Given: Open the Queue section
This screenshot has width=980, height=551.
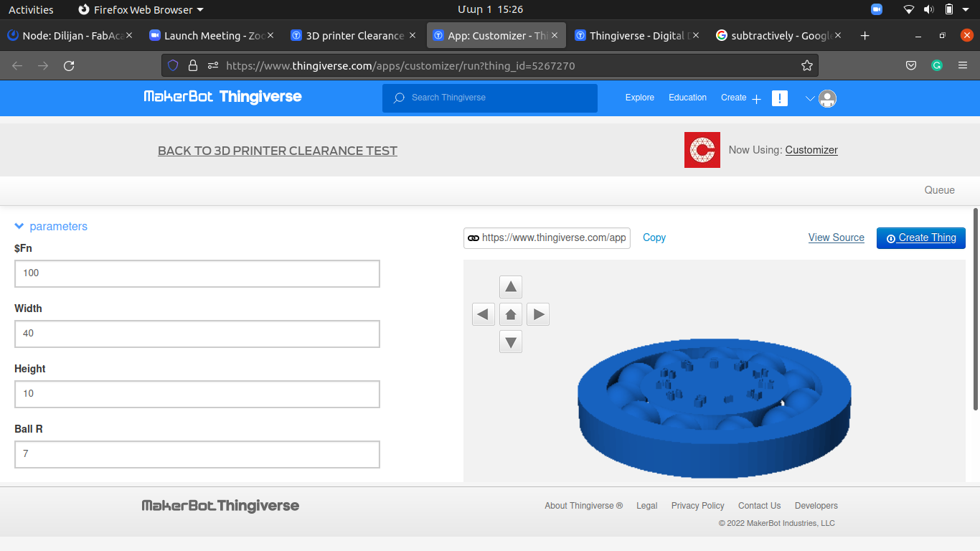Looking at the screenshot, I should coord(940,190).
